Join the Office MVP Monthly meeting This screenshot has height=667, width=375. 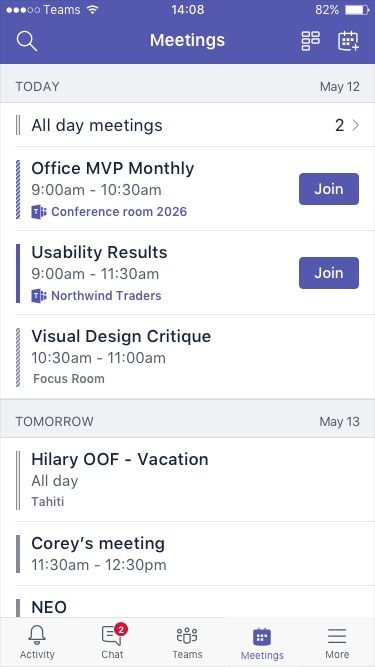(329, 189)
